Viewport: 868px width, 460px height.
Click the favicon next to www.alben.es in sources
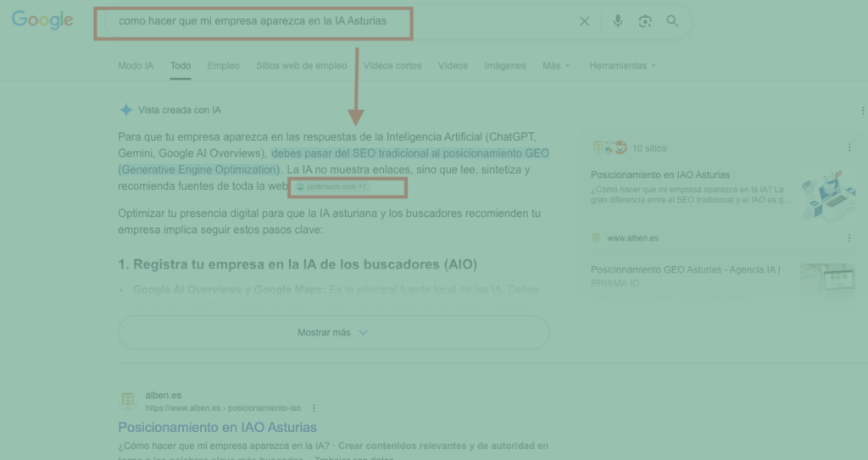(596, 237)
